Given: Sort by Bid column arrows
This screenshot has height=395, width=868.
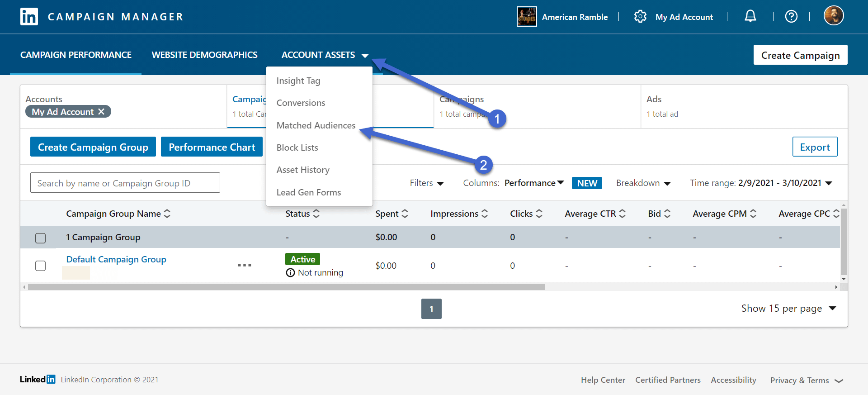Looking at the screenshot, I should click(x=667, y=214).
